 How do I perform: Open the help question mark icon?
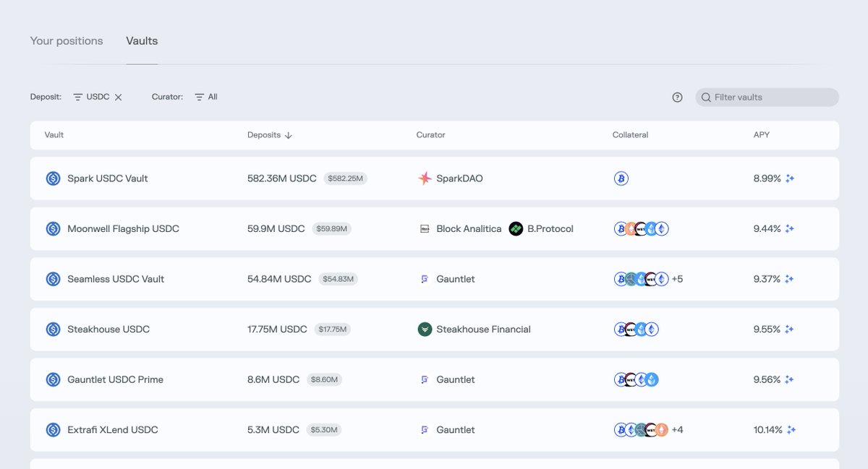pos(677,96)
